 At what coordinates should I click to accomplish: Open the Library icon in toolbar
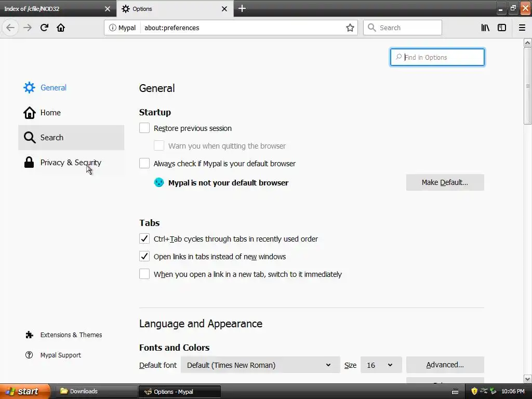(485, 28)
